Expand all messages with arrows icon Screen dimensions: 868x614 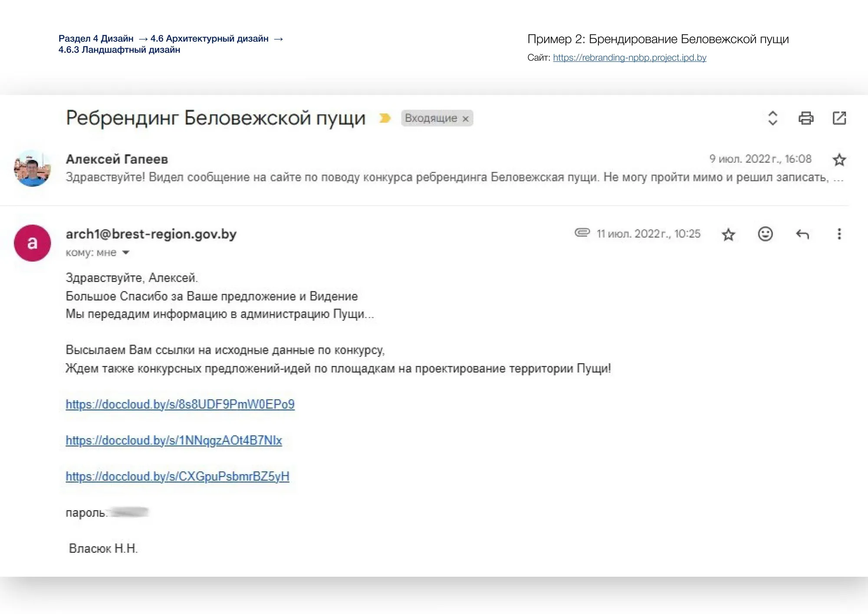pyautogui.click(x=773, y=118)
